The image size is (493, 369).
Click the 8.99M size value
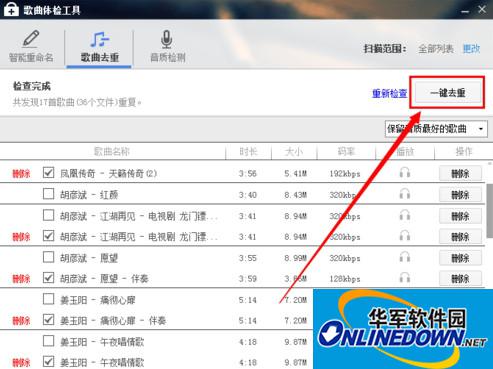point(295,258)
